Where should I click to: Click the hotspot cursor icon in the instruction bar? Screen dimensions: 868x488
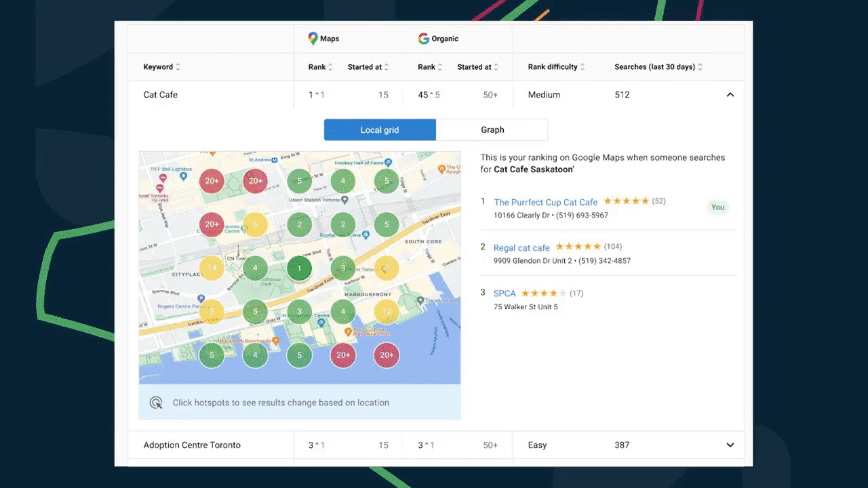click(x=156, y=402)
